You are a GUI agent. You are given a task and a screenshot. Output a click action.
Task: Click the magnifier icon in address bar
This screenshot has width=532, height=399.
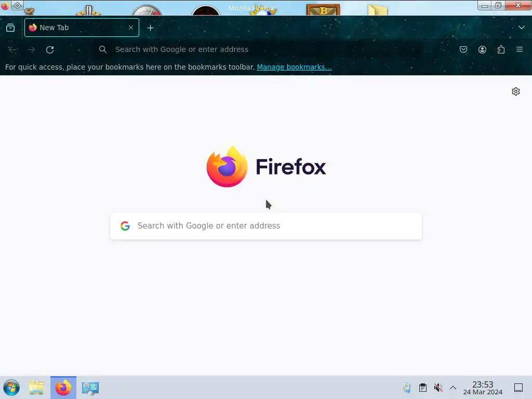[103, 49]
